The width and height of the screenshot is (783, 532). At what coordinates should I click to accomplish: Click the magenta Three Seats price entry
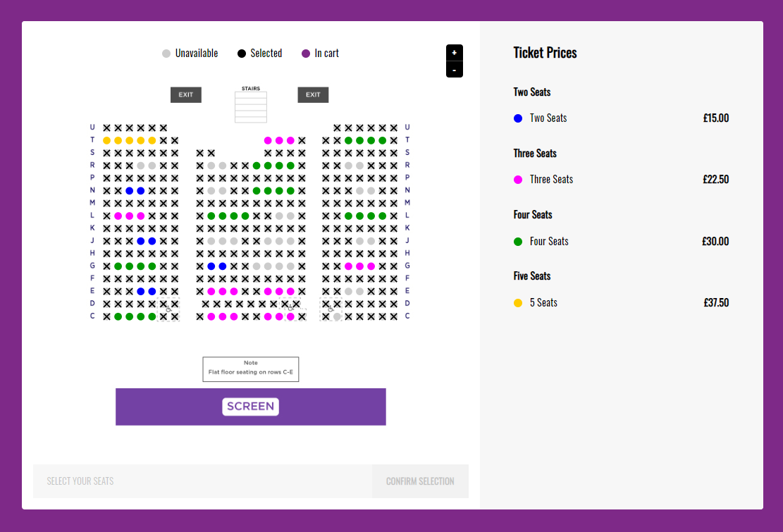[621, 180]
